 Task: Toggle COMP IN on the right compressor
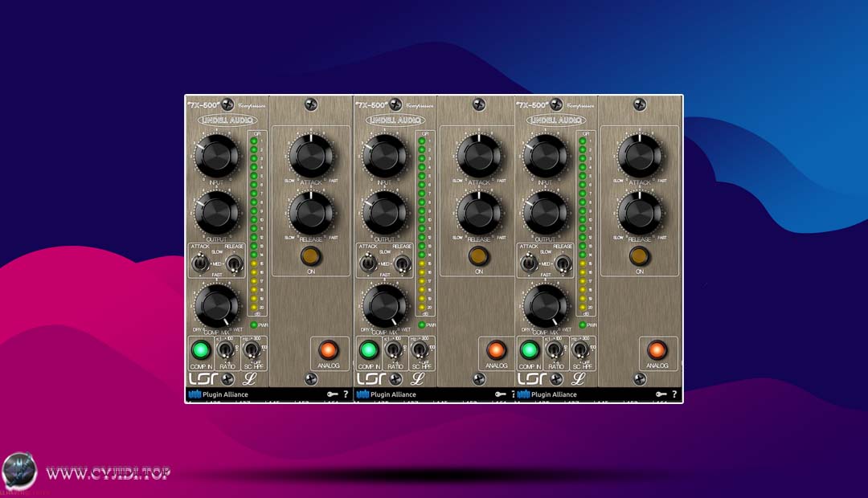pyautogui.click(x=529, y=349)
